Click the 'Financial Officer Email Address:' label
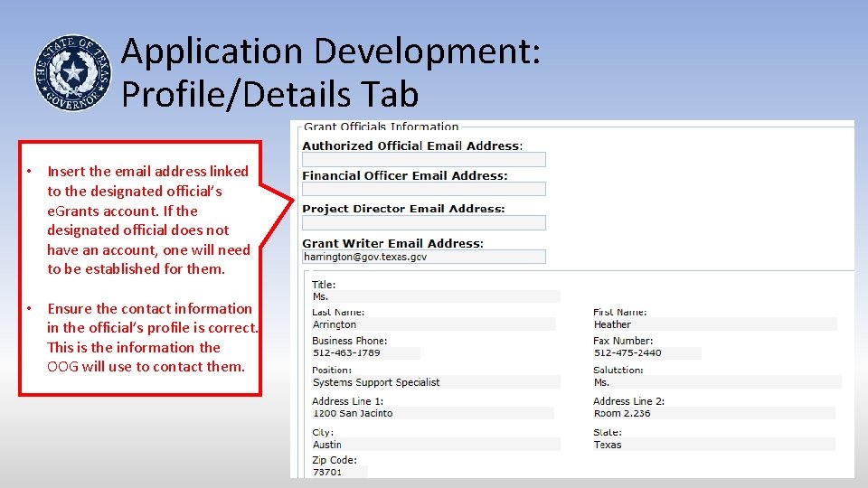 coord(405,176)
